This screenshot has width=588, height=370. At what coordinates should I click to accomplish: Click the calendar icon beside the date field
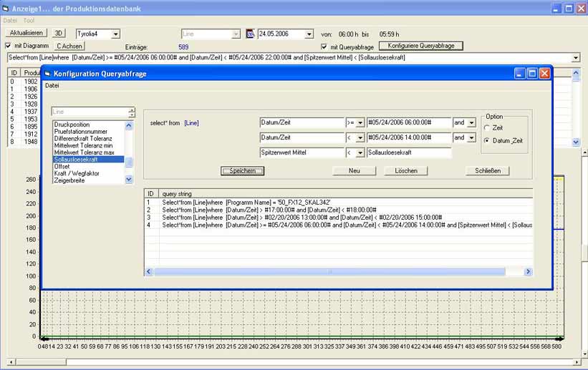point(250,34)
